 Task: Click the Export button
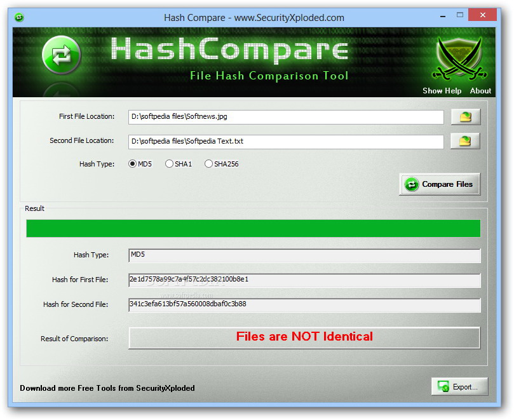[x=459, y=386]
